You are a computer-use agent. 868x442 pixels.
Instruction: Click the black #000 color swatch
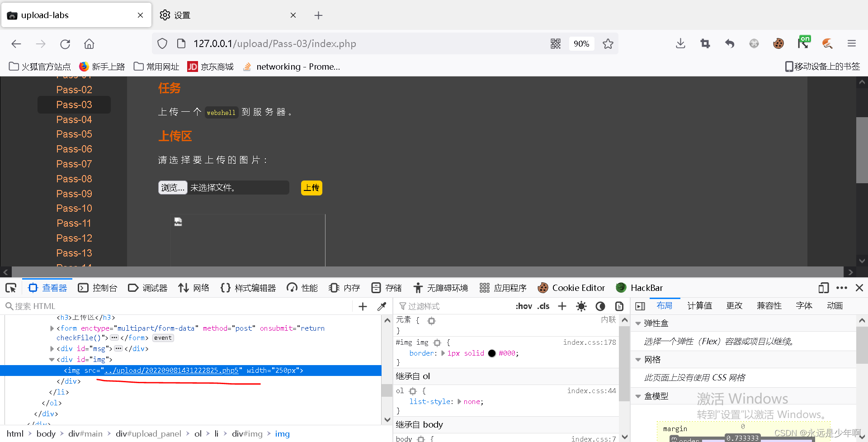click(x=492, y=353)
